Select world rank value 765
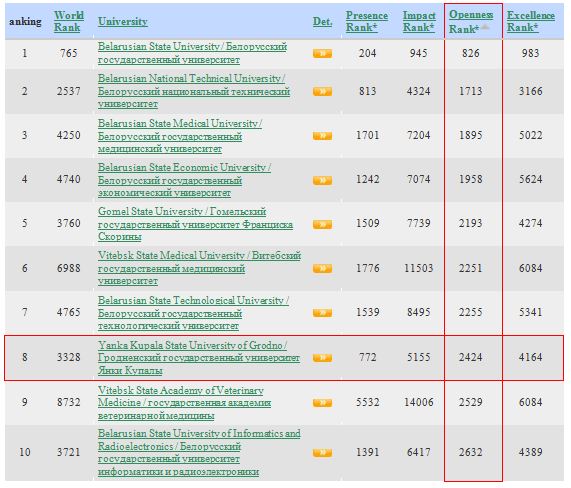This screenshot has width=571, height=488. coord(68,53)
